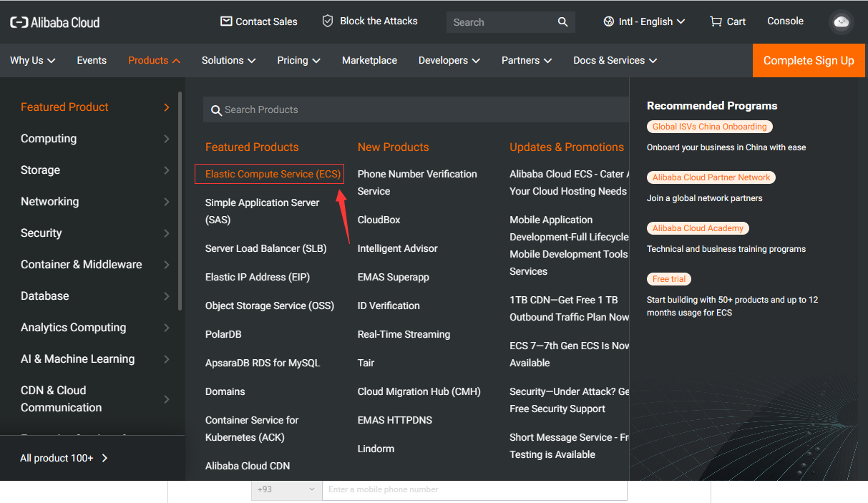Expand the Computing category
The width and height of the screenshot is (868, 503).
point(95,139)
